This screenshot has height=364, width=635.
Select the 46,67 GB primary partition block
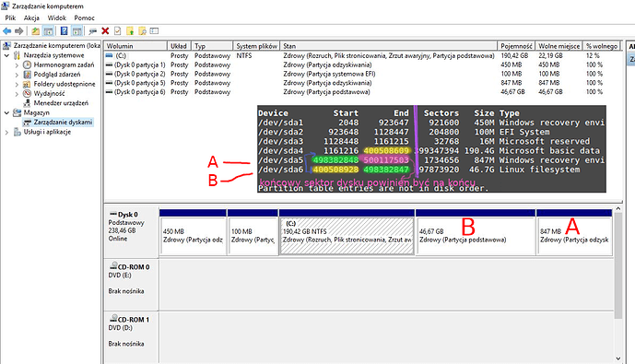pyautogui.click(x=476, y=232)
